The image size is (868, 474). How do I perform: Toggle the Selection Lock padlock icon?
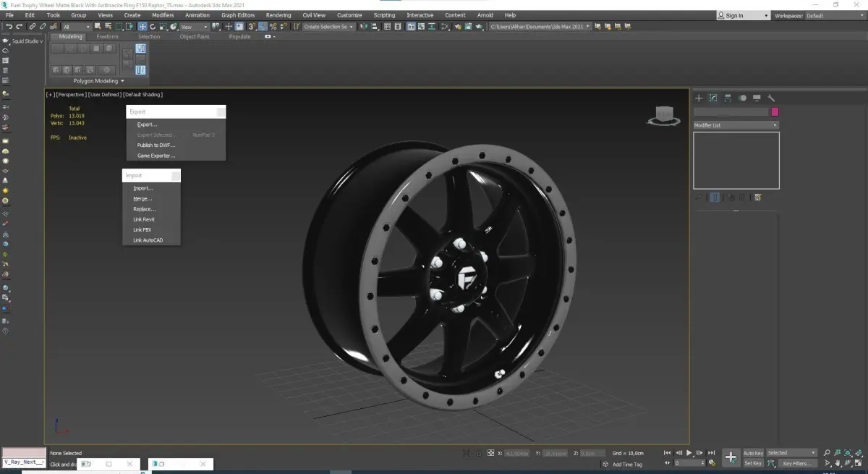(x=478, y=453)
